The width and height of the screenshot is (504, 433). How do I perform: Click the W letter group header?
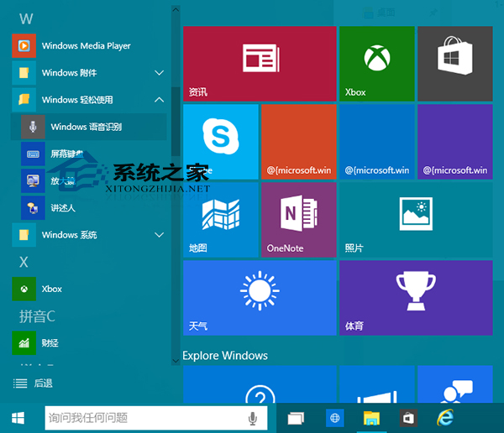tap(26, 19)
